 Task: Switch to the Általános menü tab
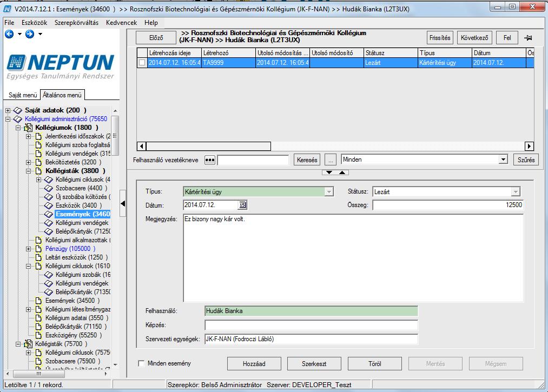62,95
